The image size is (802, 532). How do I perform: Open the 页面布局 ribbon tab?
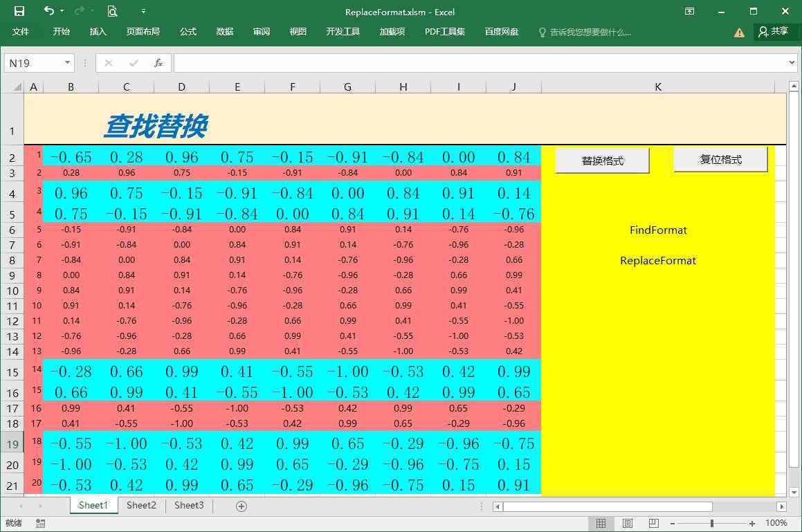point(143,32)
